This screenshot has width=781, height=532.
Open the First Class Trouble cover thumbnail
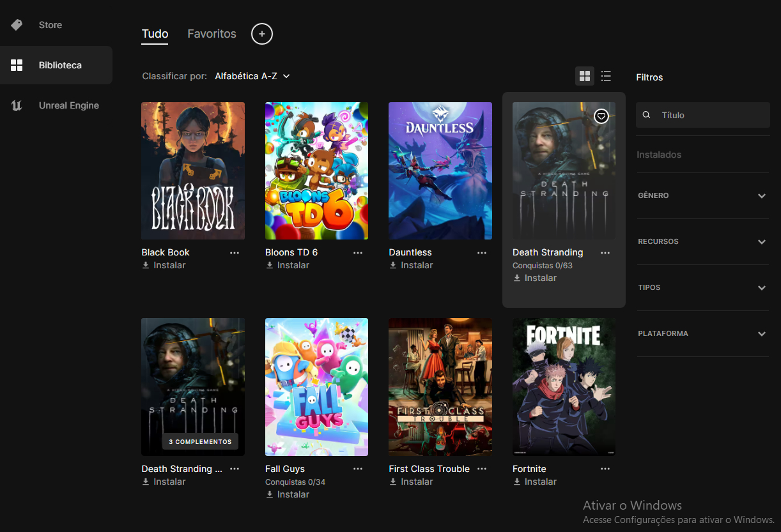point(440,387)
